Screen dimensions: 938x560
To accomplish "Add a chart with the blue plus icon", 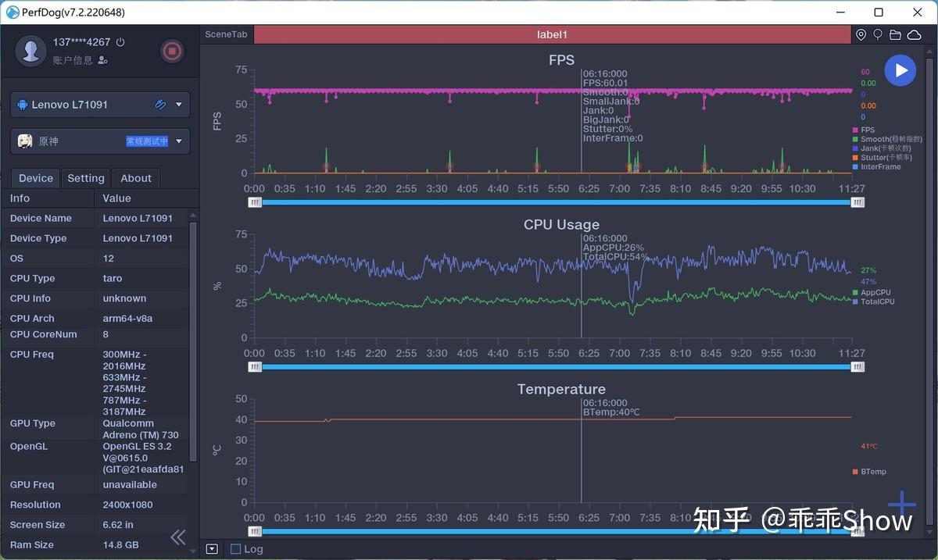I will click(901, 505).
